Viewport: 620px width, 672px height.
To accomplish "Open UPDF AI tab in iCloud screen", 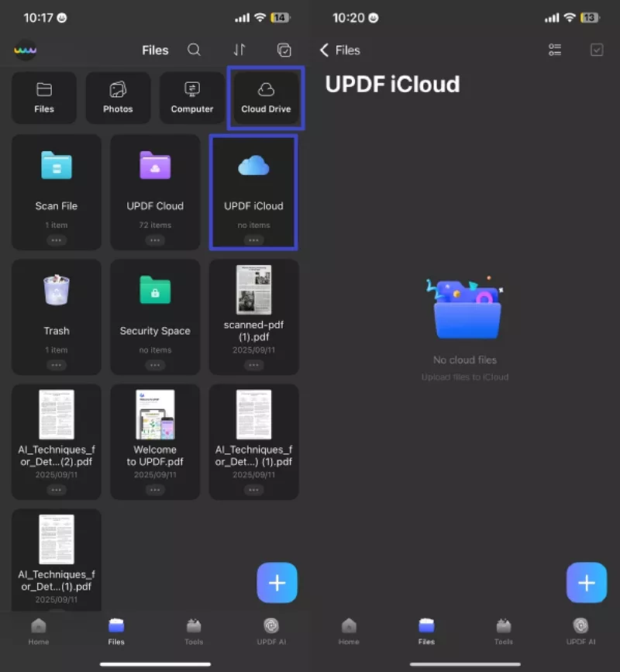I will (581, 632).
